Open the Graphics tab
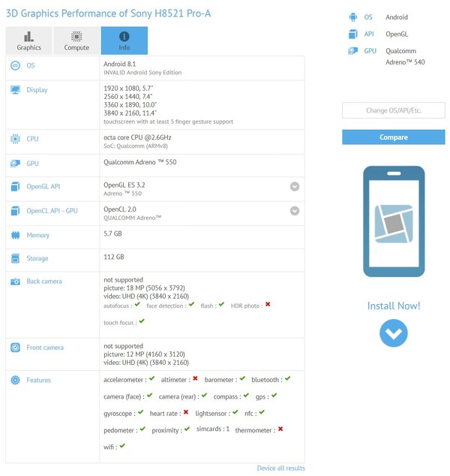The width and height of the screenshot is (450, 476). pyautogui.click(x=28, y=41)
